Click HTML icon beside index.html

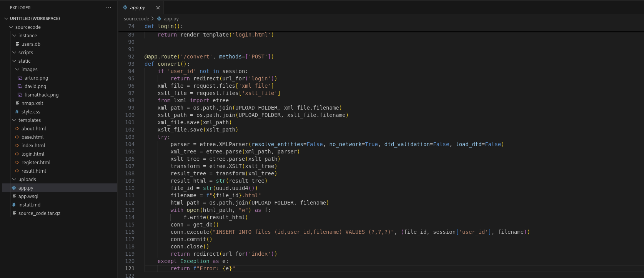click(x=17, y=146)
